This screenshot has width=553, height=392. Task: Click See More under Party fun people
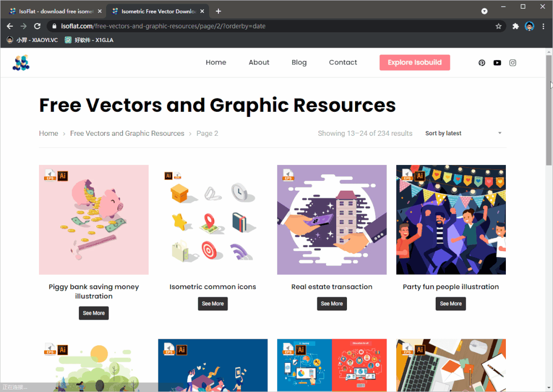click(x=450, y=303)
